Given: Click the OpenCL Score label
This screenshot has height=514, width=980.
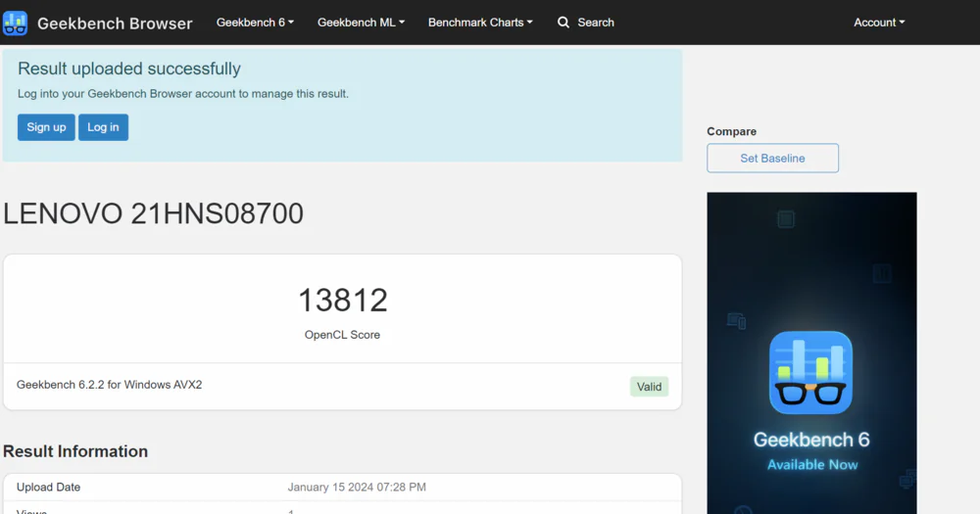Looking at the screenshot, I should 342,335.
